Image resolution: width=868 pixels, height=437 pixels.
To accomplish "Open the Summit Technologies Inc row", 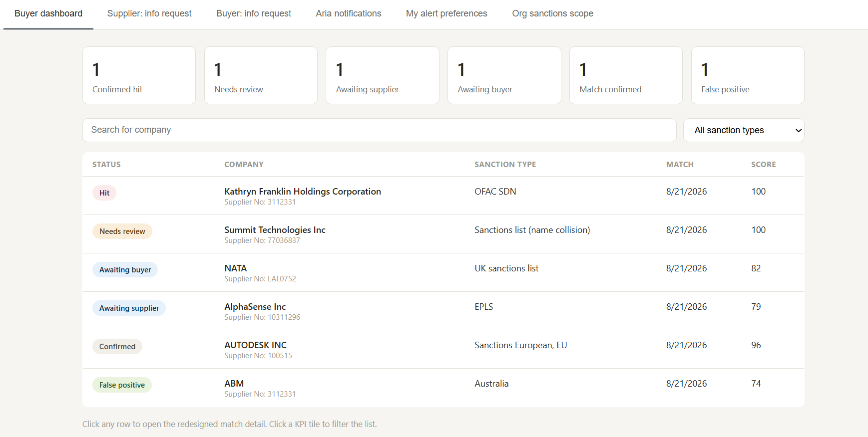I will [443, 234].
